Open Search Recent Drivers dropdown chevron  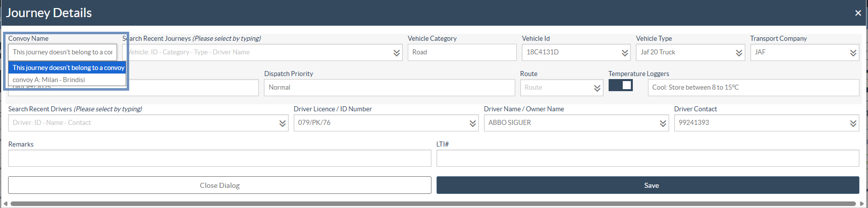pos(283,123)
